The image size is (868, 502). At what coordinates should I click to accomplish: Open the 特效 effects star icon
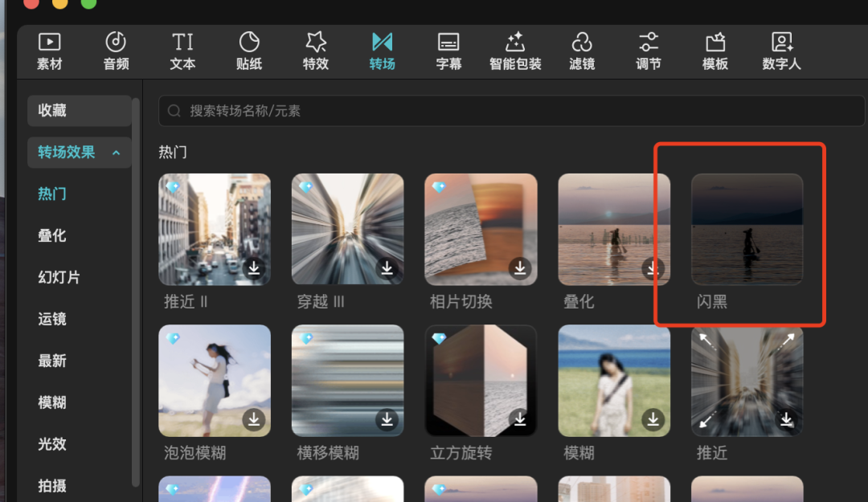(316, 42)
